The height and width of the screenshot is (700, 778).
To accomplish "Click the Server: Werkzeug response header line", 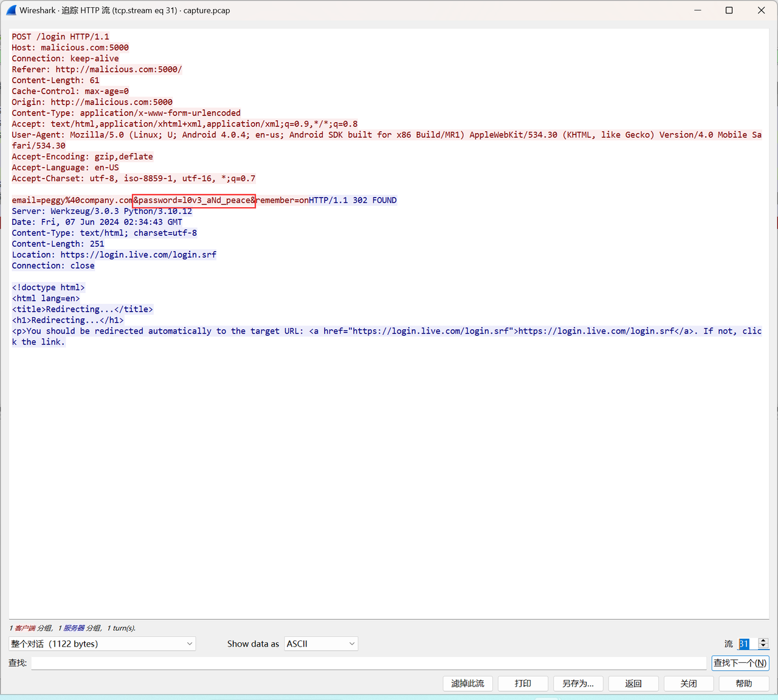I will coord(102,211).
